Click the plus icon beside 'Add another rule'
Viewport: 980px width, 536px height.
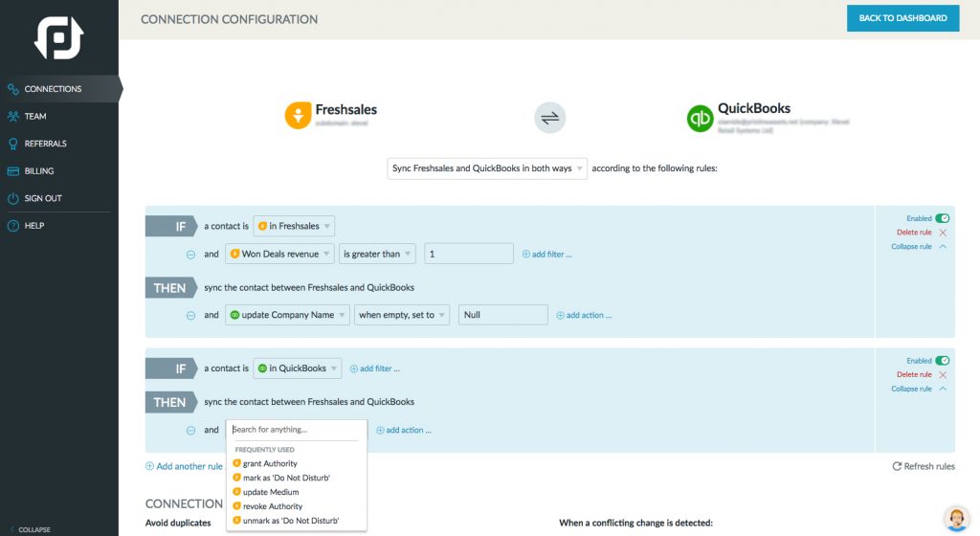click(x=149, y=466)
